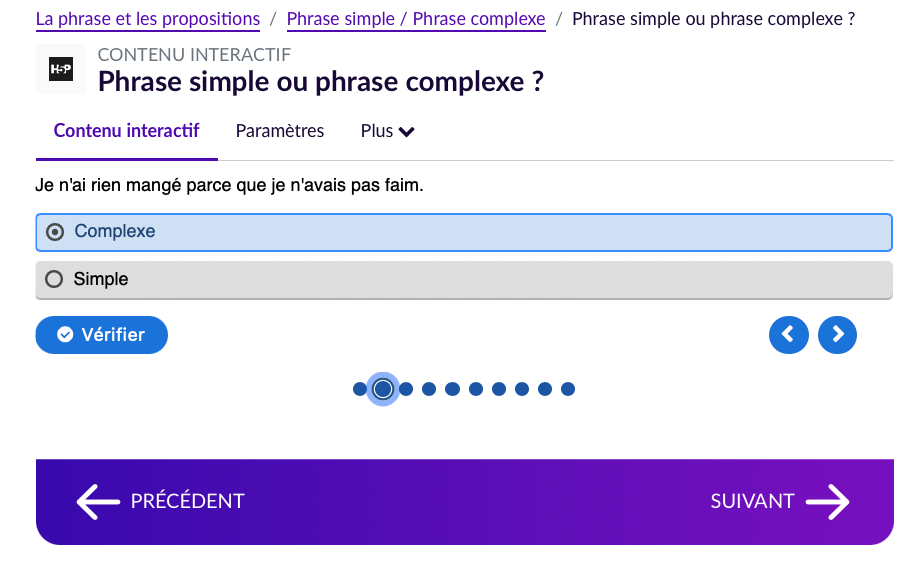This screenshot has height=563, width=924.
Task: Choose the Simple radio option
Action: [x=54, y=280]
